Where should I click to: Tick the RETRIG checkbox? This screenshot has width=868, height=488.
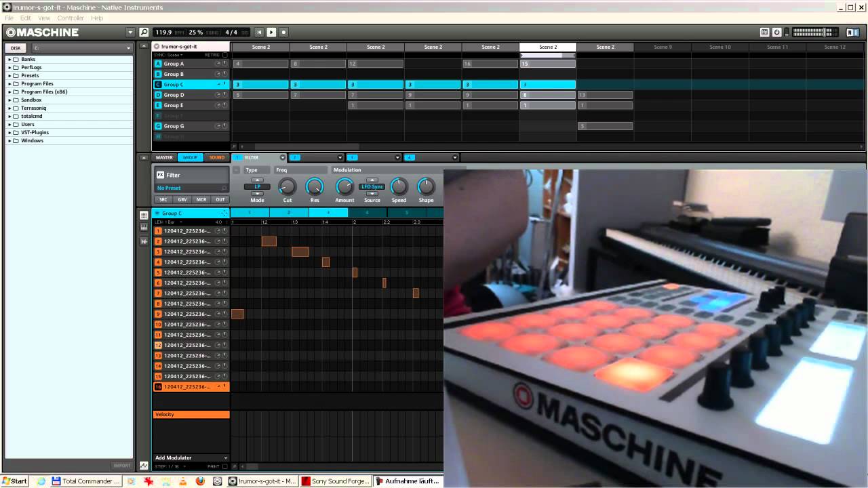(x=225, y=55)
